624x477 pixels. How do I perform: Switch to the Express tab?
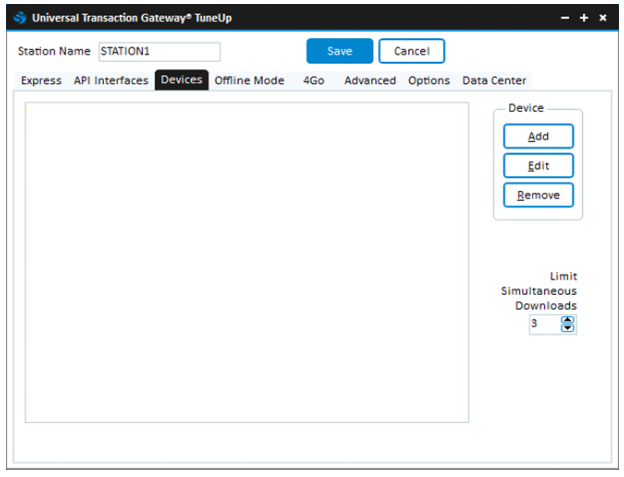tap(41, 81)
